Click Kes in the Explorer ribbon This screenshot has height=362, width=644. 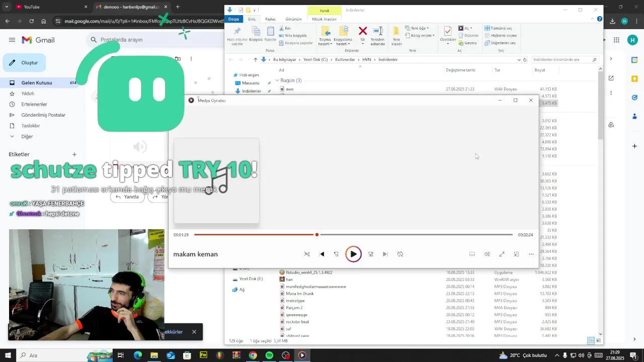pyautogui.click(x=285, y=28)
